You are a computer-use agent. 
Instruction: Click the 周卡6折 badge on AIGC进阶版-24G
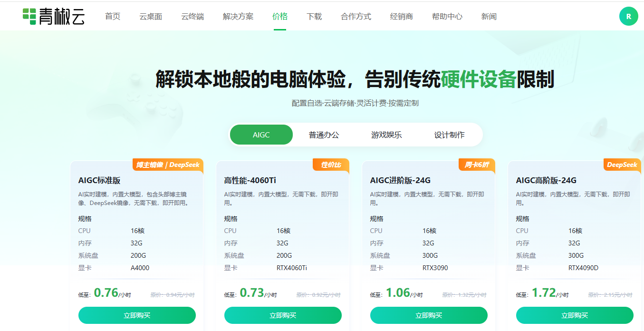(477, 165)
